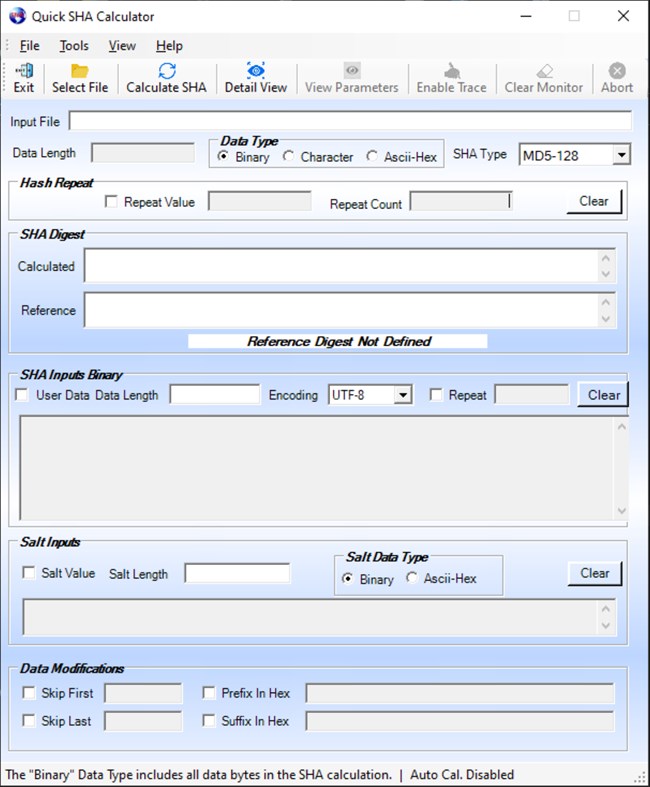
Task: Click the Skip Last value field
Action: point(144,721)
